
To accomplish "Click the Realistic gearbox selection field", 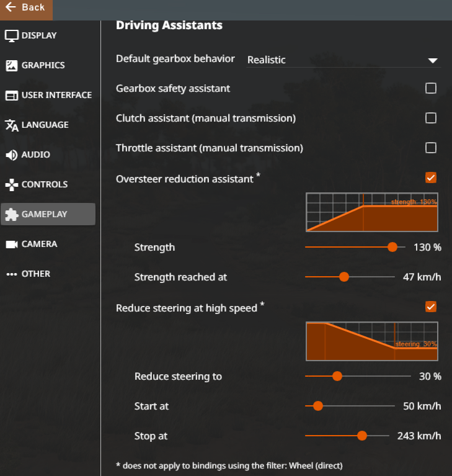I will [343, 60].
